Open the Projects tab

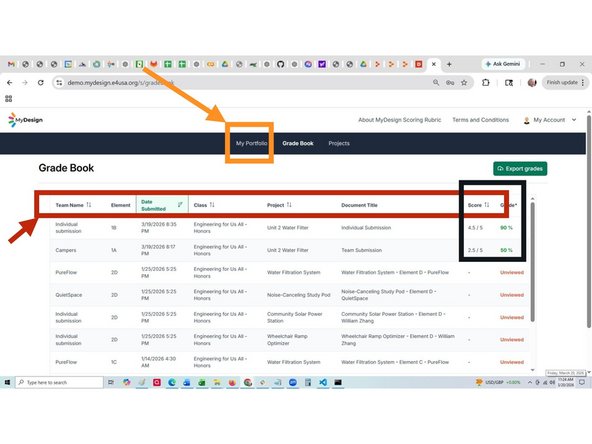339,143
